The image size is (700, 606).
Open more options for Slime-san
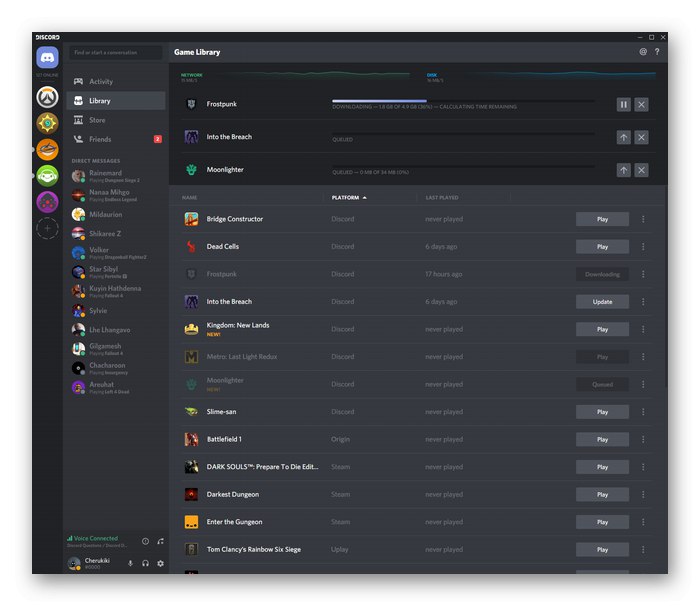point(643,412)
